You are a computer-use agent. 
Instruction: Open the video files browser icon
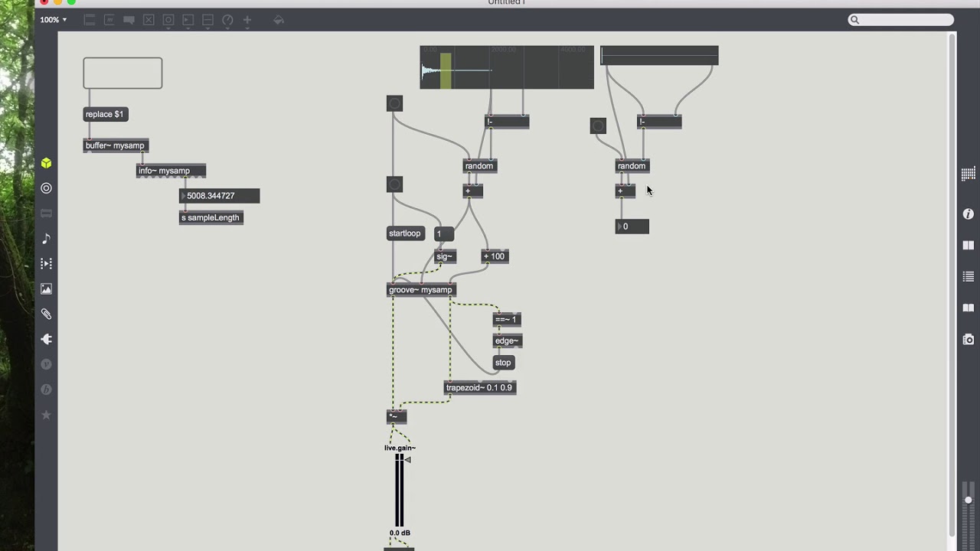click(x=46, y=264)
